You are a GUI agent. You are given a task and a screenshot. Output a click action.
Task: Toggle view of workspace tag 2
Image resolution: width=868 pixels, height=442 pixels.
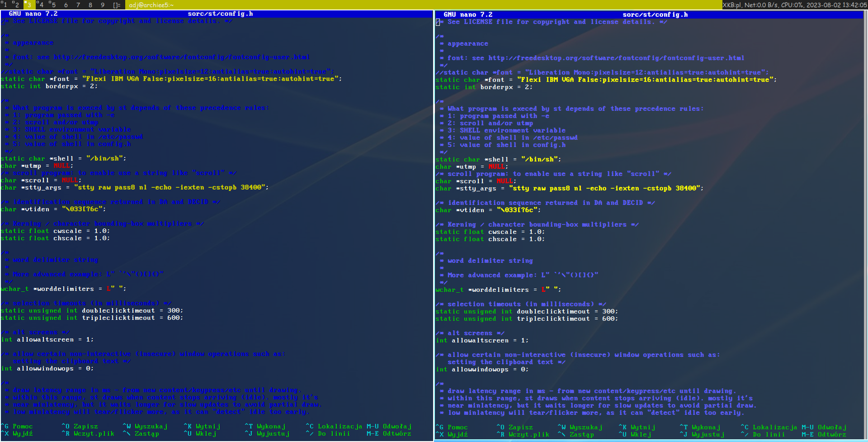(x=17, y=4)
